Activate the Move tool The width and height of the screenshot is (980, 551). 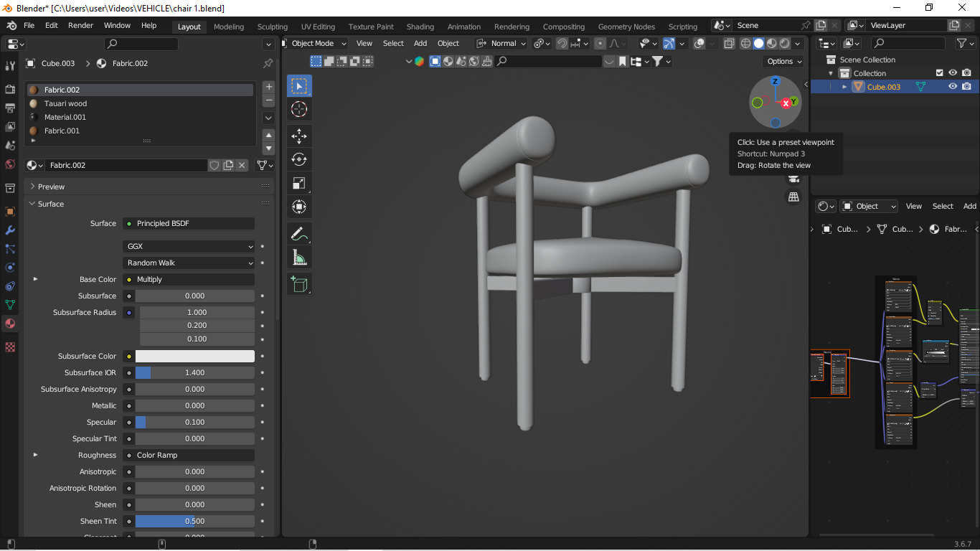(299, 136)
